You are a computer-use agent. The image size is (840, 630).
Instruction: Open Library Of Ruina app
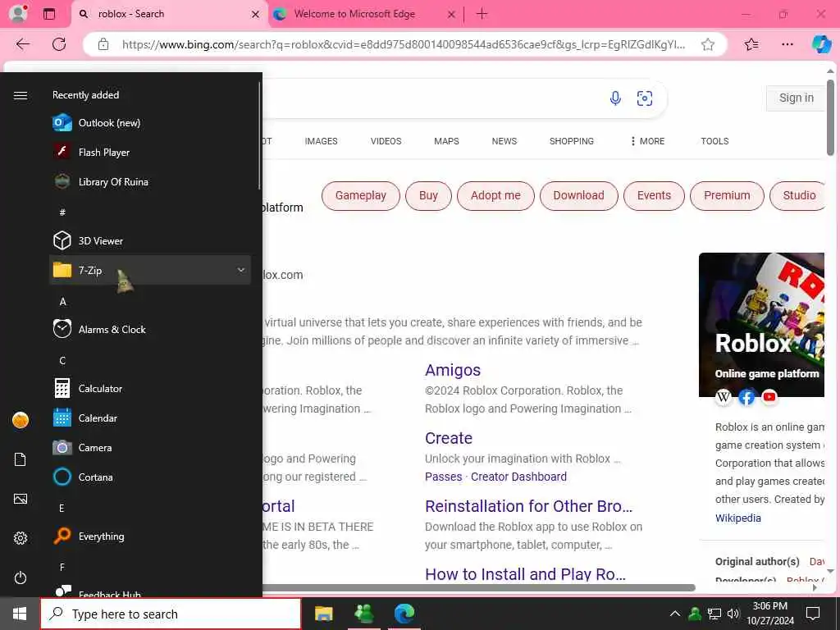150,181
